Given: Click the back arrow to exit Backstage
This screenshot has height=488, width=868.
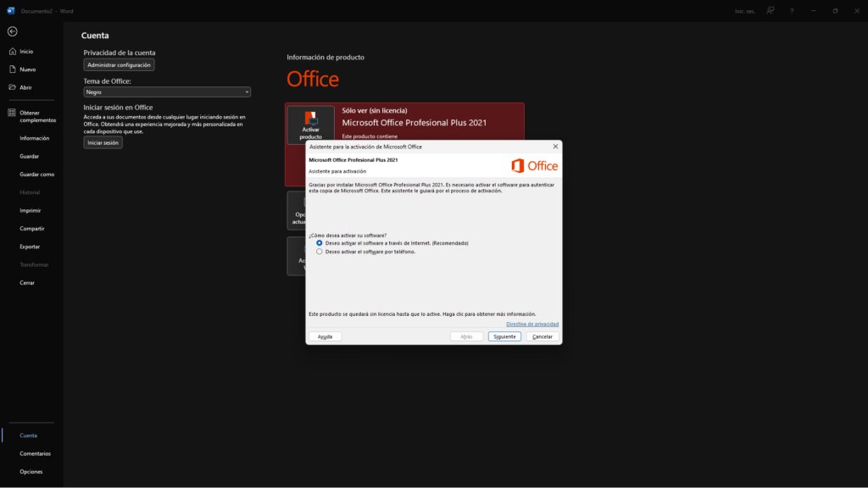Looking at the screenshot, I should (x=12, y=31).
